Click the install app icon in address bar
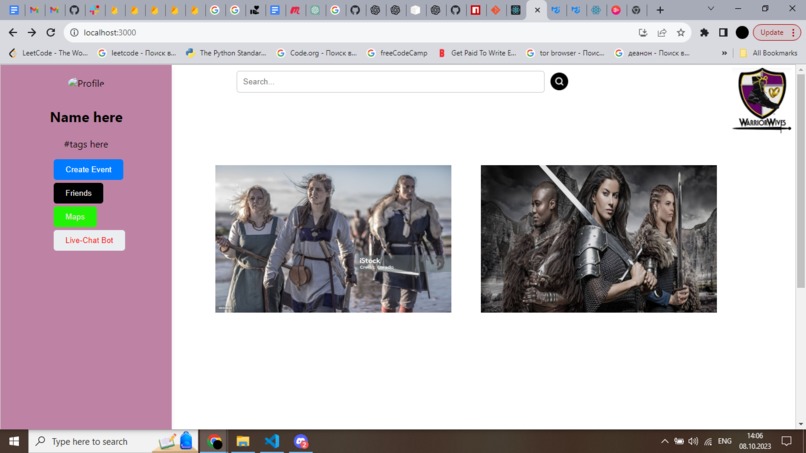The width and height of the screenshot is (806, 453). pyautogui.click(x=643, y=32)
